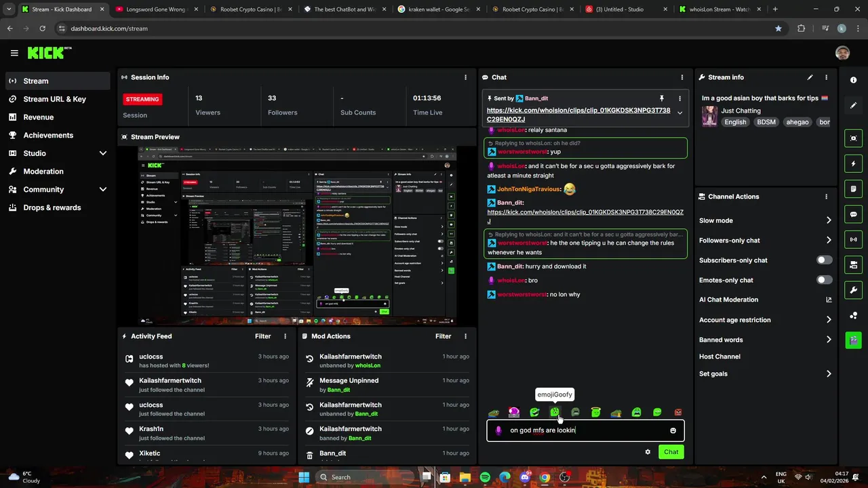Open Mod Actions Filter dropdown
Viewport: 868px width, 488px height.
point(443,336)
